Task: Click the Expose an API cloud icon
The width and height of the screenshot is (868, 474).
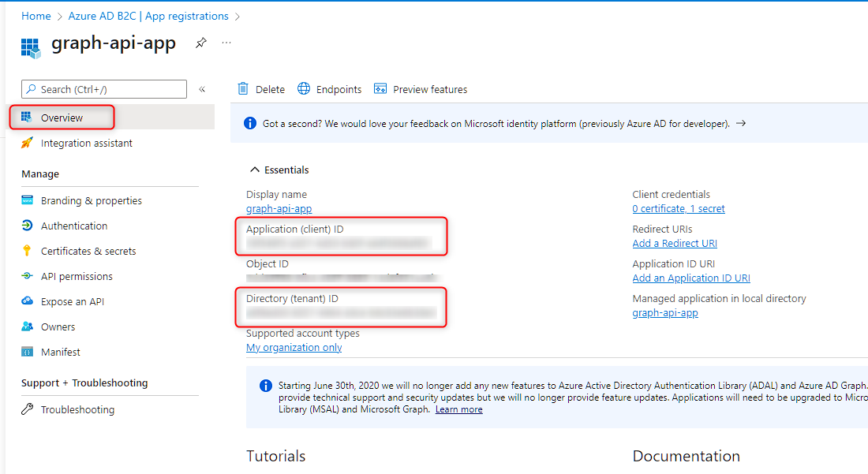Action: click(x=27, y=300)
